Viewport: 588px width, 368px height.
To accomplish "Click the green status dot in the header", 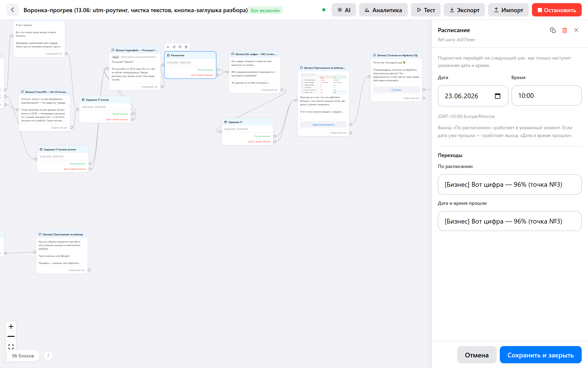I will (x=324, y=10).
